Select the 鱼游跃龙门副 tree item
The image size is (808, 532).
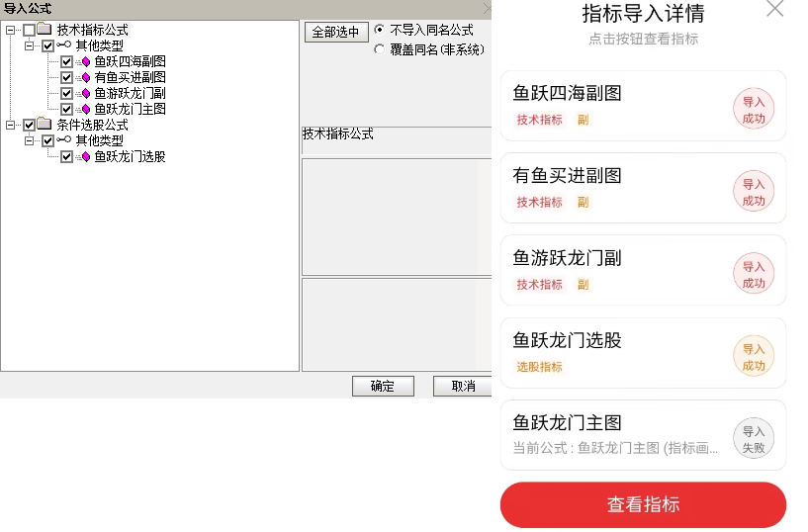130,93
